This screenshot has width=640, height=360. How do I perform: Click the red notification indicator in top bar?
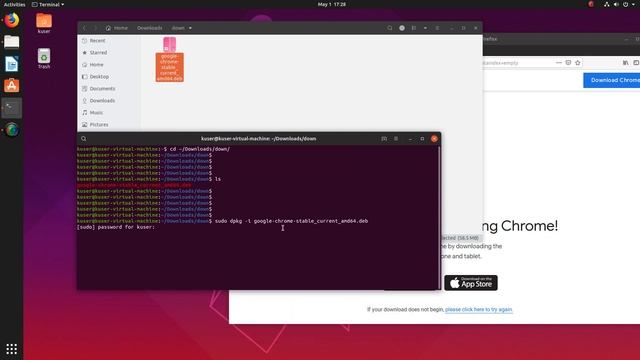[591, 4]
